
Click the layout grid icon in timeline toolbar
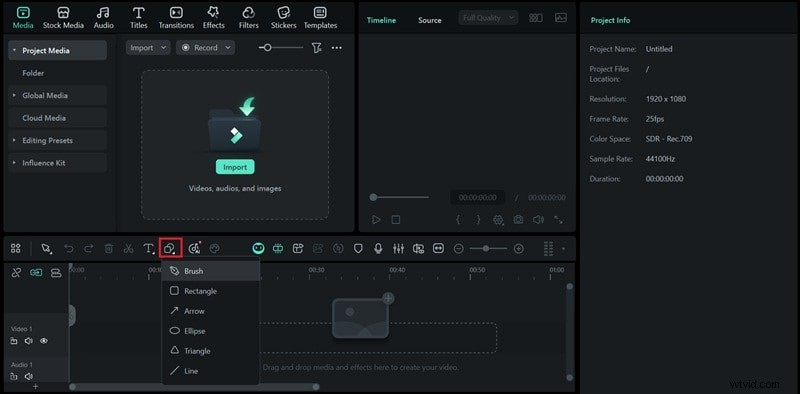click(16, 249)
